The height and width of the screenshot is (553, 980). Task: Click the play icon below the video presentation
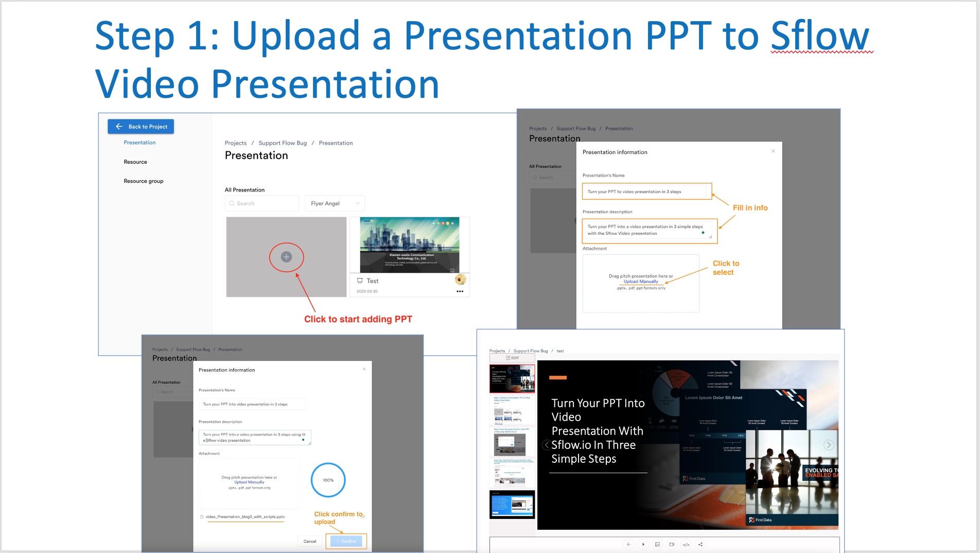(x=643, y=544)
